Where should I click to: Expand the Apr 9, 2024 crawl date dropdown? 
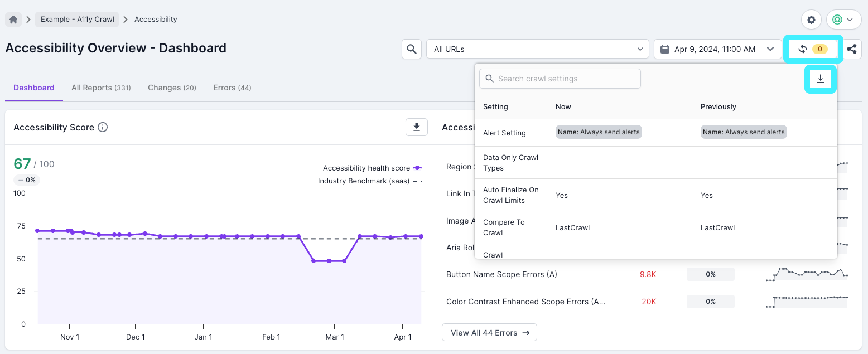click(770, 49)
